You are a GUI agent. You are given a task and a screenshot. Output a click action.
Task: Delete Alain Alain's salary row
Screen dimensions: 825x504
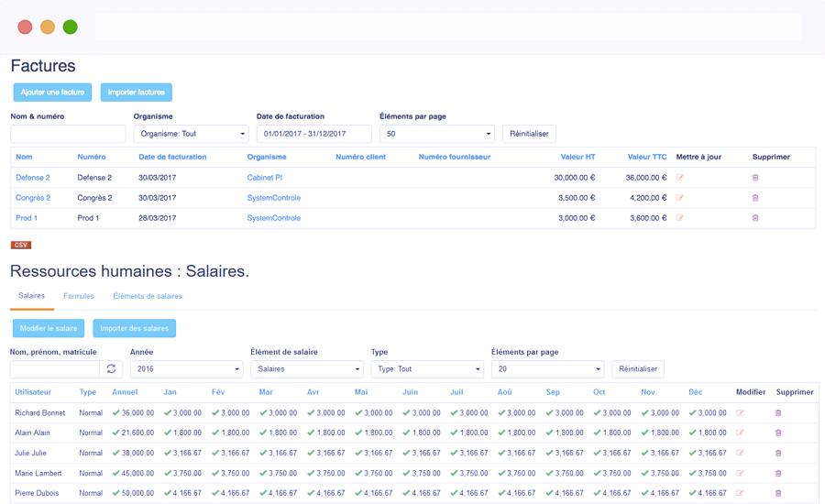click(778, 433)
